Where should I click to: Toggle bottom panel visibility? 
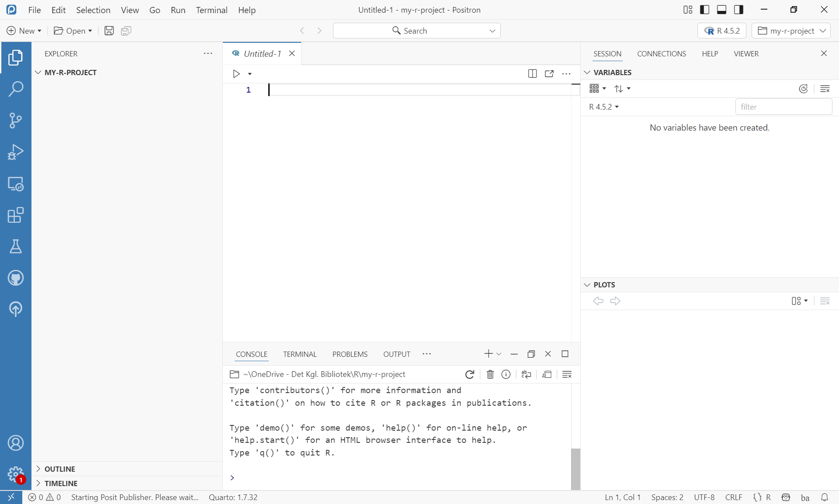pos(721,10)
